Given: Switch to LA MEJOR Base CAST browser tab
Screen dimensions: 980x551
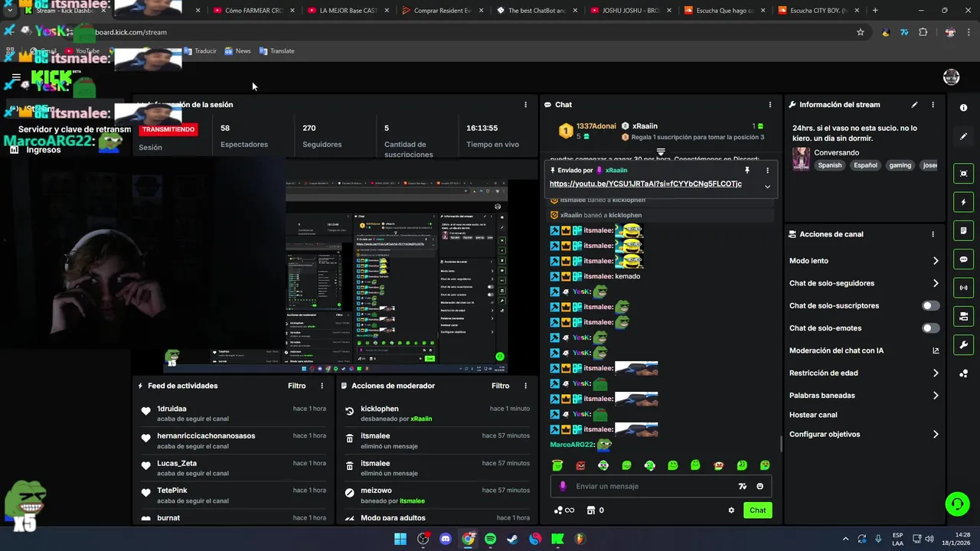Looking at the screenshot, I should pos(349,11).
